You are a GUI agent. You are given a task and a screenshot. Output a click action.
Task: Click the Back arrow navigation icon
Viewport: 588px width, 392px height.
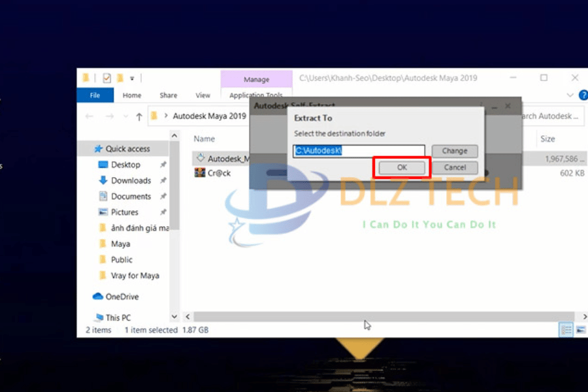tap(90, 116)
